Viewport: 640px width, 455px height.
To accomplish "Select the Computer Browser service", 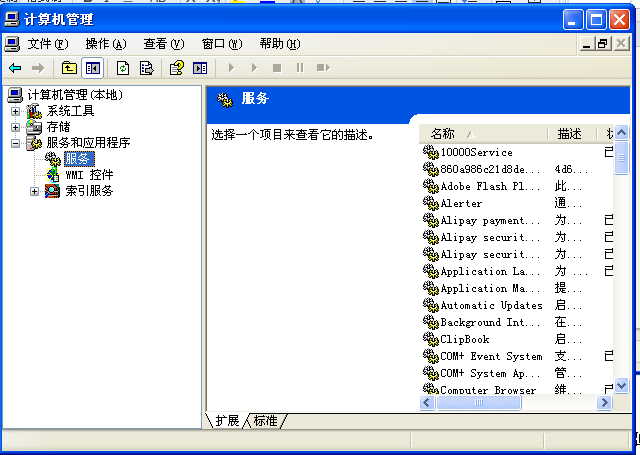I will pyautogui.click(x=488, y=390).
